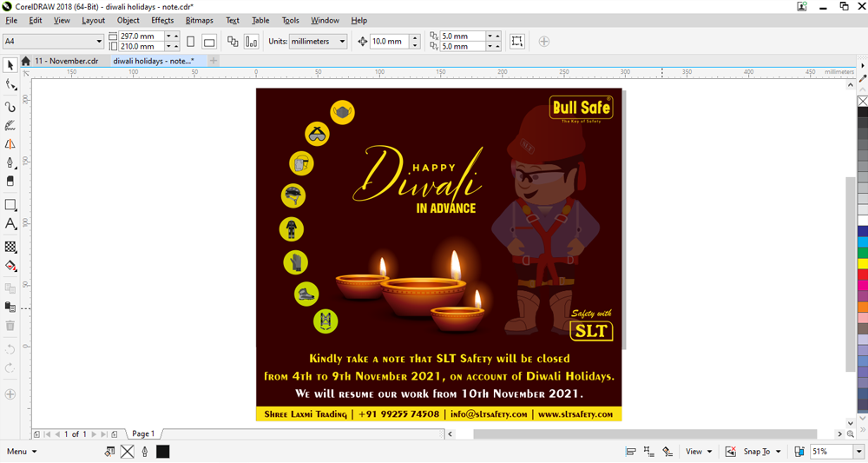Select the Shape tool
Screen dimensions: 868x463
[10, 85]
